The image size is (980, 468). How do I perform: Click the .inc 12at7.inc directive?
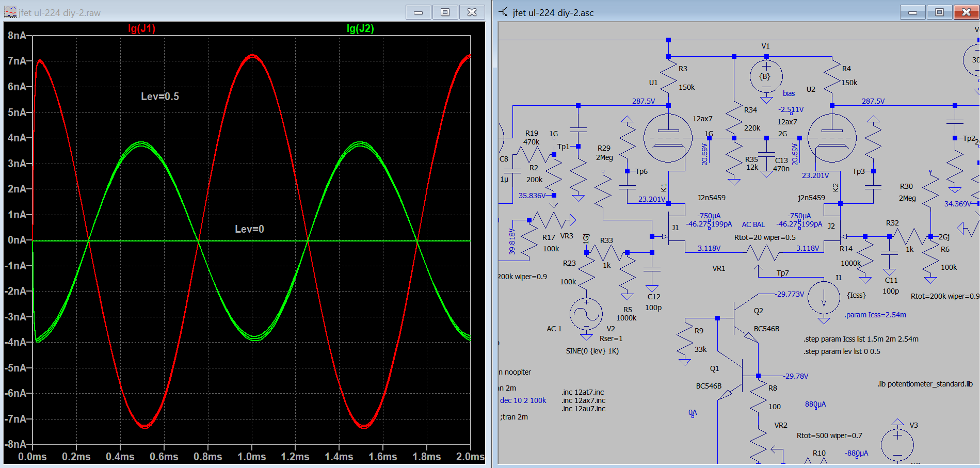(x=583, y=392)
